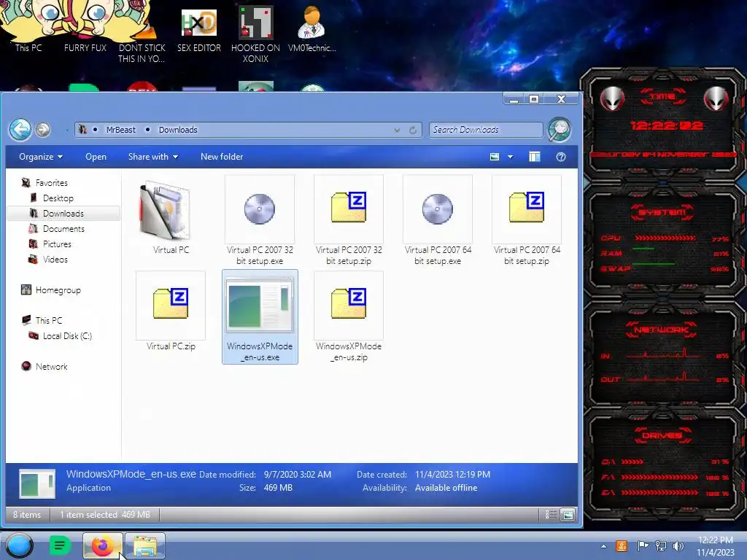Open FURRY FUX desktop shortcut
747x560 pixels.
pos(85,27)
